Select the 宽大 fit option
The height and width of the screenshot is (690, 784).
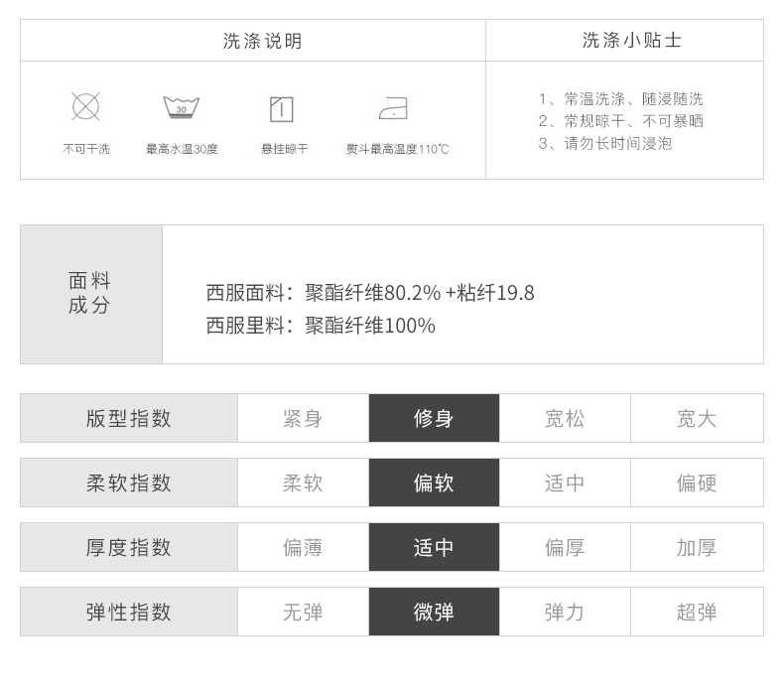pyautogui.click(x=697, y=418)
